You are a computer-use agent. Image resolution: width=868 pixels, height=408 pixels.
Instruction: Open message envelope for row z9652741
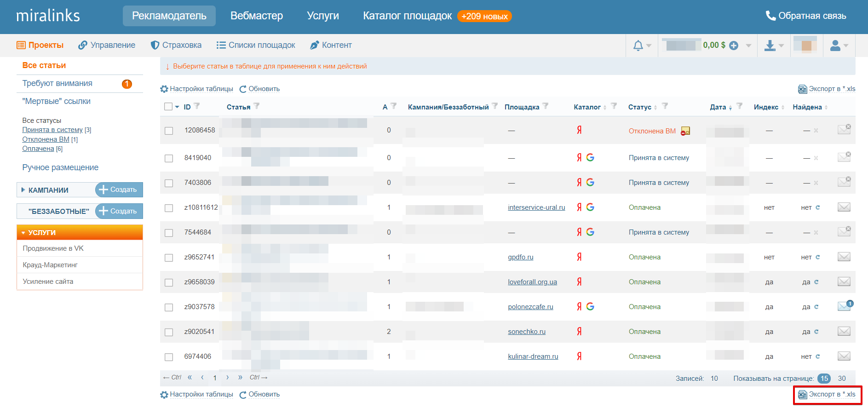click(844, 257)
